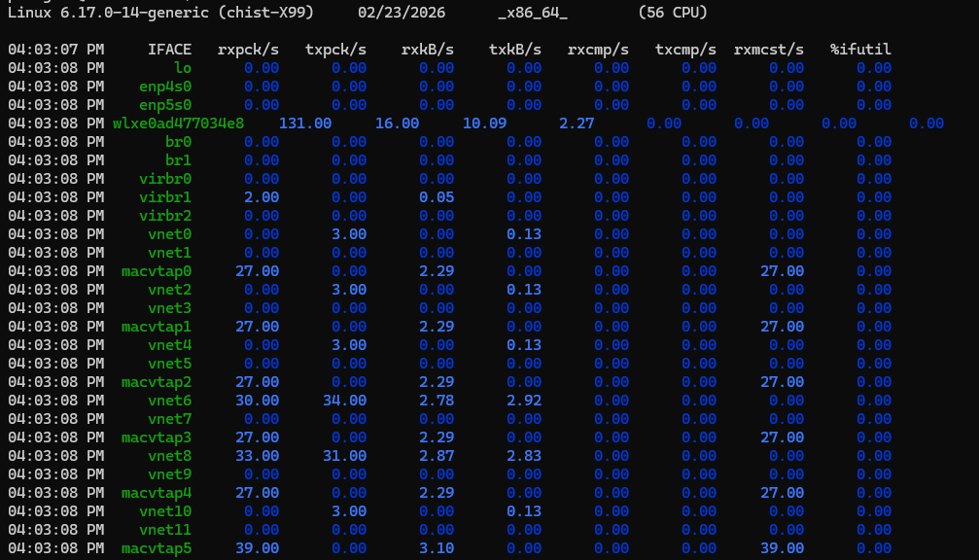This screenshot has height=560, width=979.
Task: Click the (56 CPU) text
Action: 673,13
